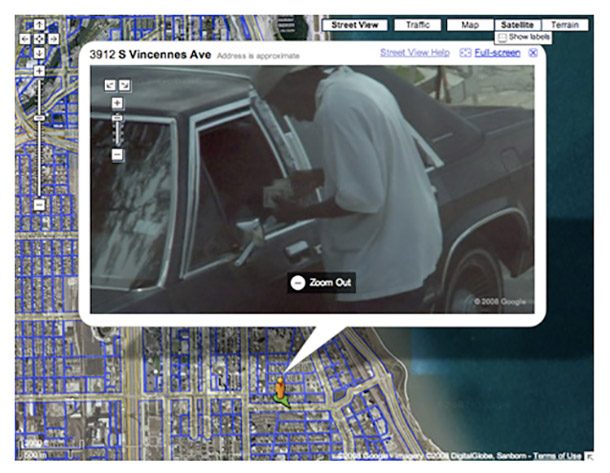Open Street View in Full-screen
The image size is (610, 473).
pos(497,53)
